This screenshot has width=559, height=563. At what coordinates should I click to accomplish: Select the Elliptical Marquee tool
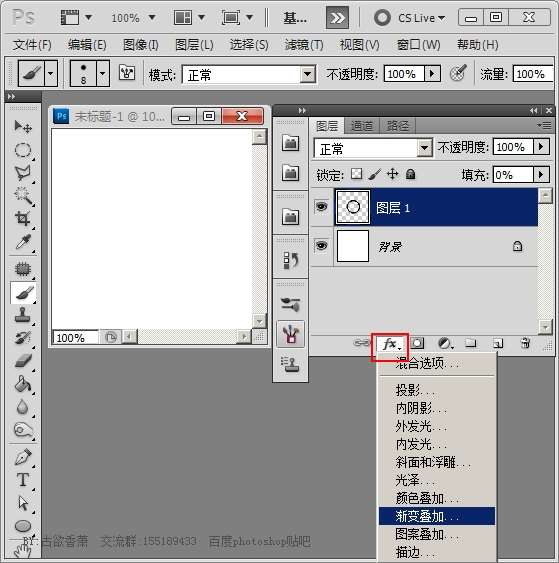click(23, 150)
